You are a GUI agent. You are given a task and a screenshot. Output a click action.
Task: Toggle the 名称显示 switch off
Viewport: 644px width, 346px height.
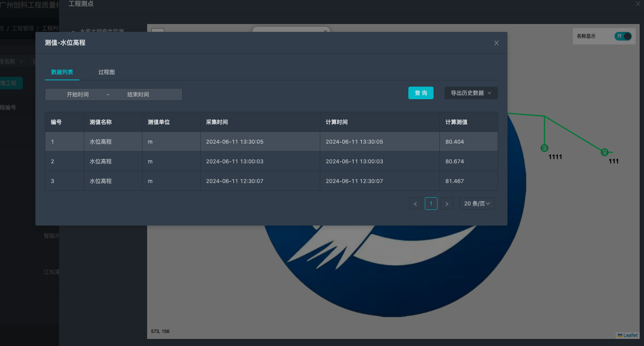[x=623, y=36]
